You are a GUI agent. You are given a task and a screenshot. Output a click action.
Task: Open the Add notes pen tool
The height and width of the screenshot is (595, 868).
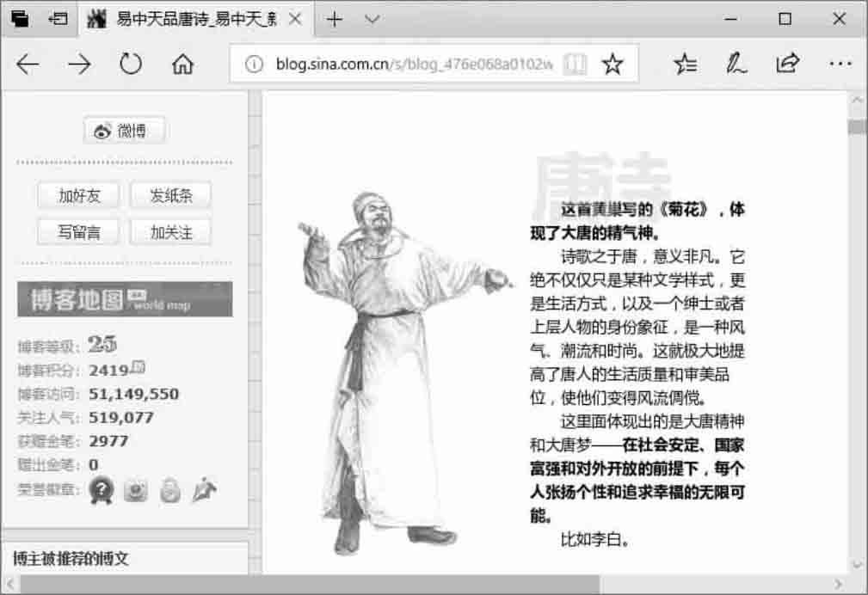tap(736, 64)
